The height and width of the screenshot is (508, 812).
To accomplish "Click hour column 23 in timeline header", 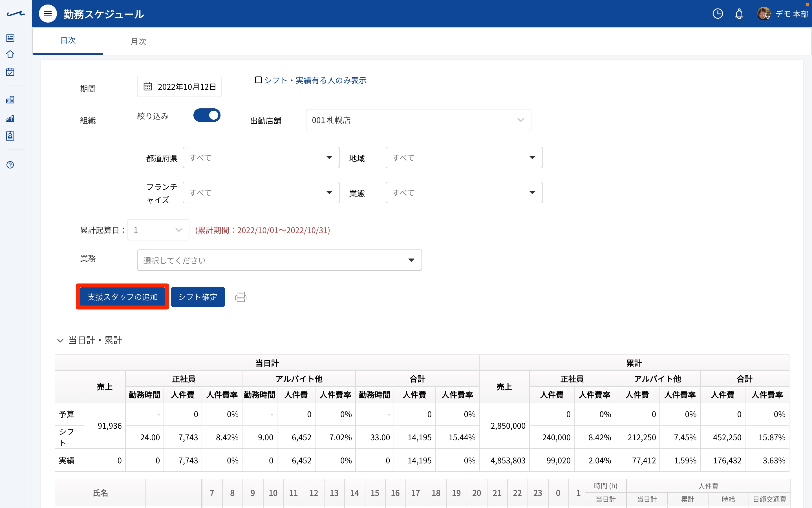I will click(x=538, y=492).
